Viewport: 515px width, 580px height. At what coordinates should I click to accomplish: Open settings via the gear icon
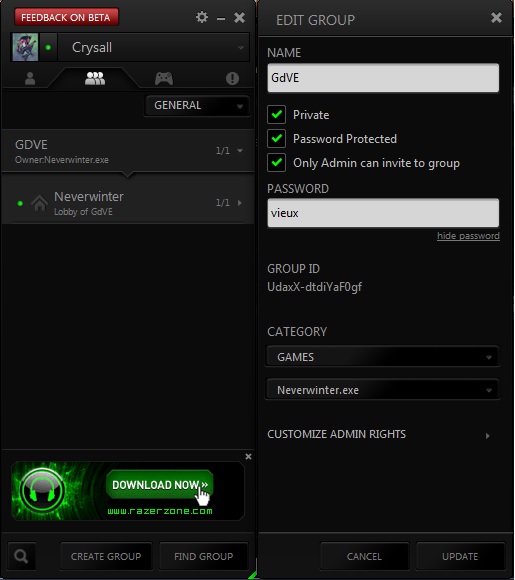202,17
